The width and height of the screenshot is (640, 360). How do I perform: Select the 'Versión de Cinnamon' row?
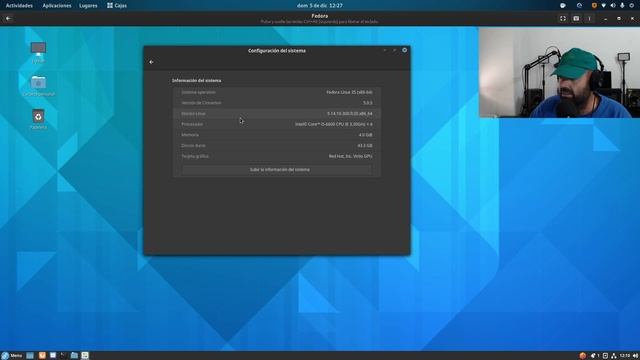pos(277,103)
